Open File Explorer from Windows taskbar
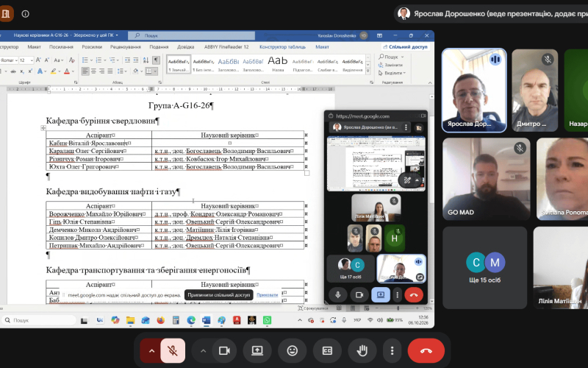This screenshot has width=588, height=368. 130,320
